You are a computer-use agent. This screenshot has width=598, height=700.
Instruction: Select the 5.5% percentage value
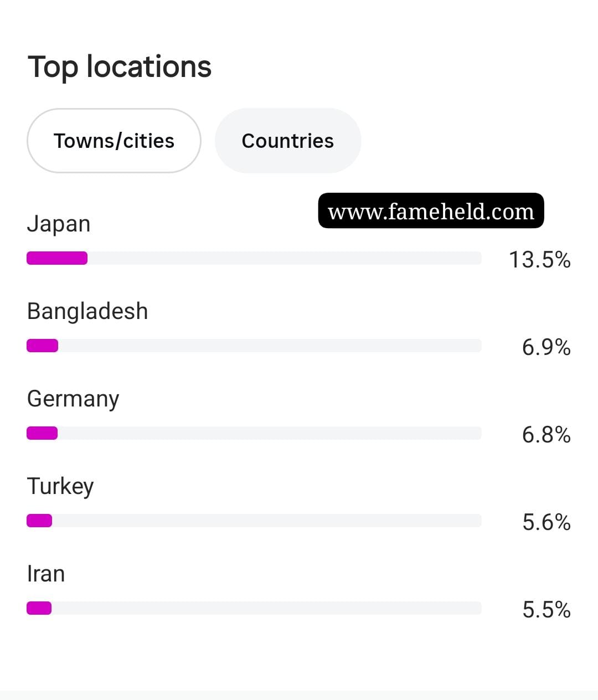pos(546,610)
